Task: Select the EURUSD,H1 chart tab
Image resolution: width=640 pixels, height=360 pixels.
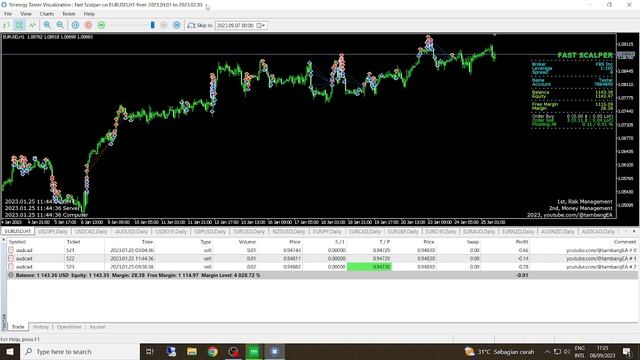Action: pos(18,231)
